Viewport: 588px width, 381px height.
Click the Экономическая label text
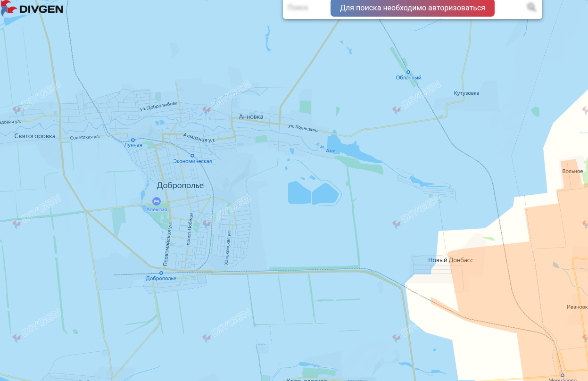click(x=192, y=161)
